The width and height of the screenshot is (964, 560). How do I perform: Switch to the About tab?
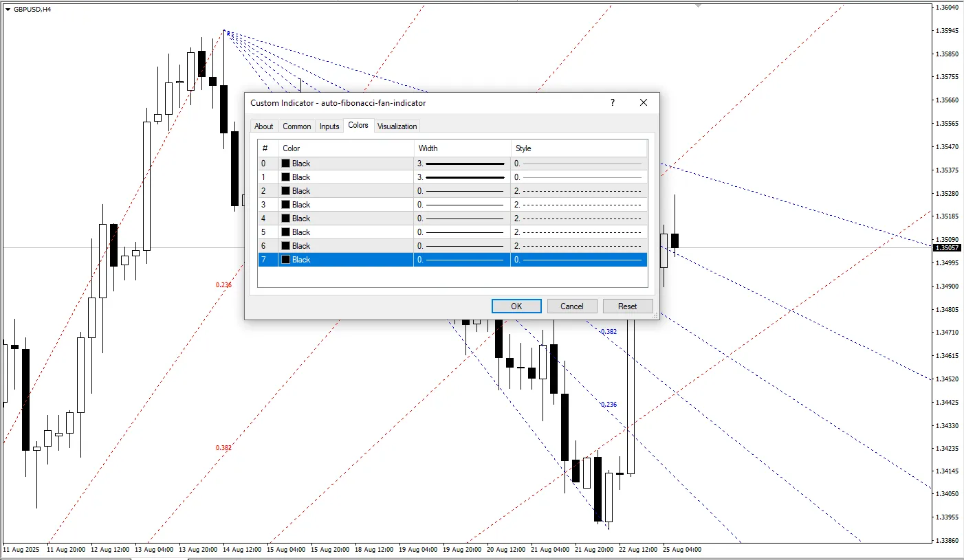[x=263, y=126]
